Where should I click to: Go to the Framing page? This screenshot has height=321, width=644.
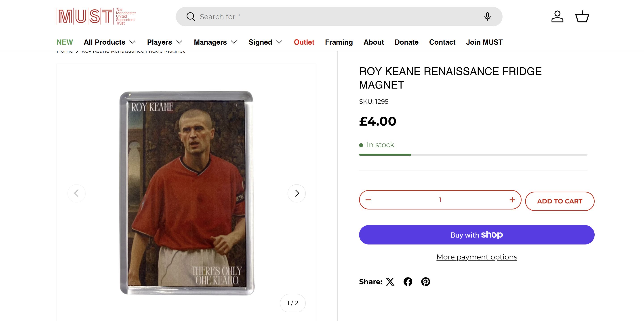click(339, 42)
